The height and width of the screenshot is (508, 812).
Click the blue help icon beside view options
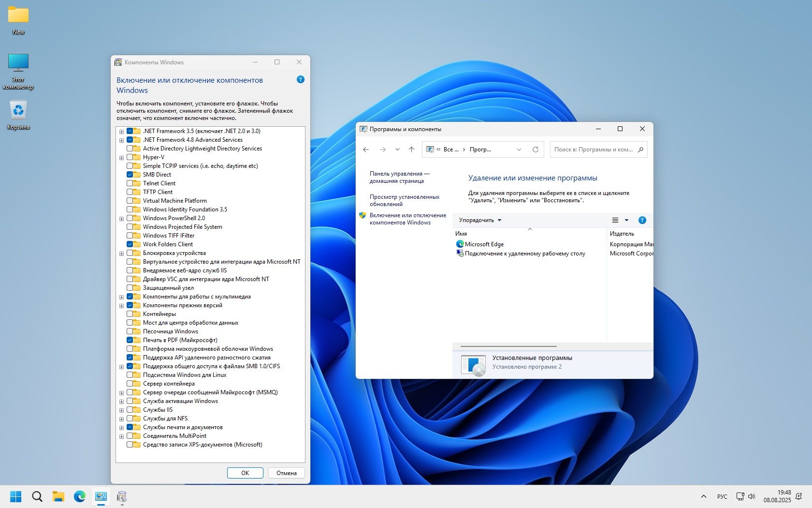[642, 220]
